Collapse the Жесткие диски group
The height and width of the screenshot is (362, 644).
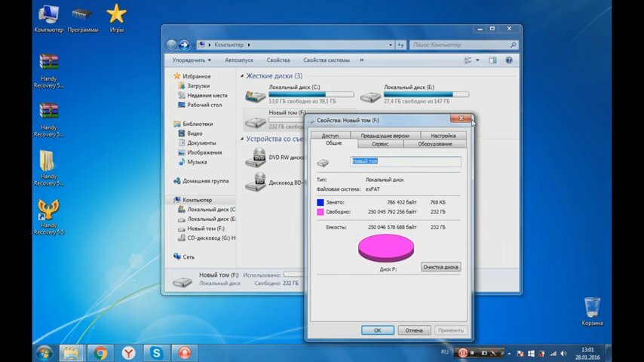click(x=242, y=76)
